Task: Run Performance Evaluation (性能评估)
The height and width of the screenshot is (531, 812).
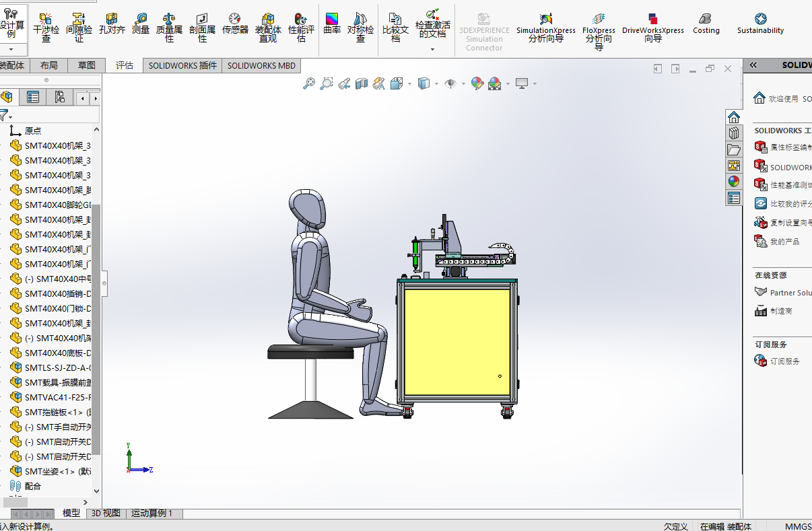Action: tap(301, 28)
